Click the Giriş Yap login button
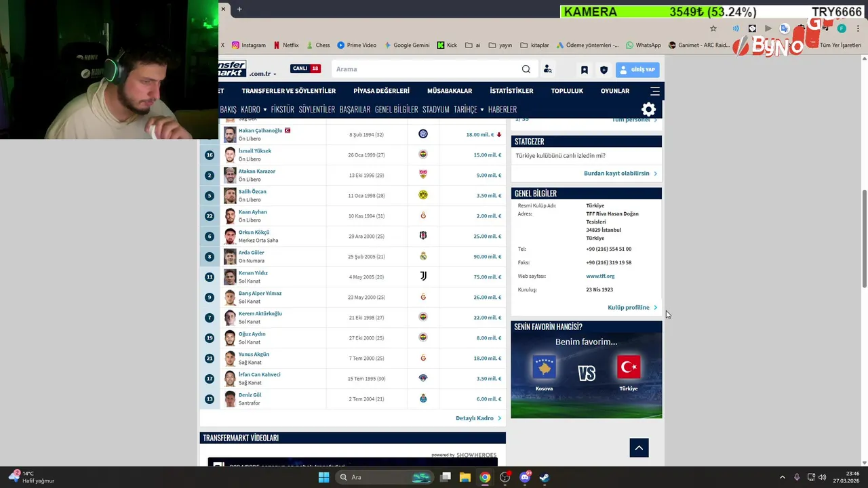 (637, 69)
